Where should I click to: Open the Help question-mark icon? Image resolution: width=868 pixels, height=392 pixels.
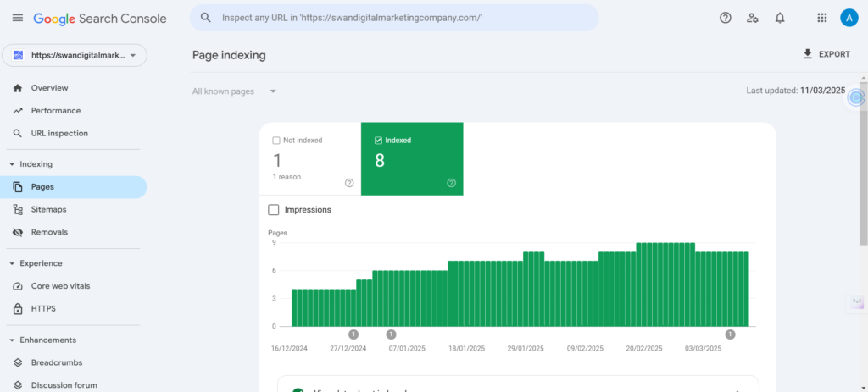tap(726, 18)
